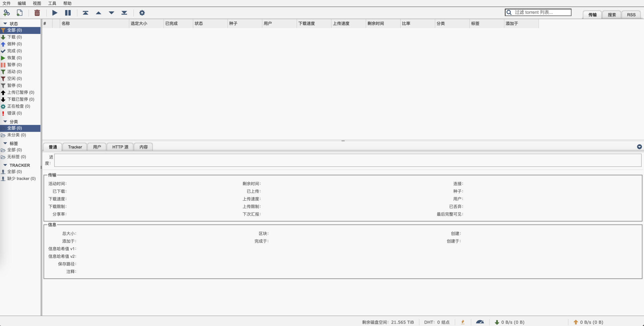Screen dimensions: 644x326
Task: Filter by 恢复 (0) status
Action: (20, 58)
